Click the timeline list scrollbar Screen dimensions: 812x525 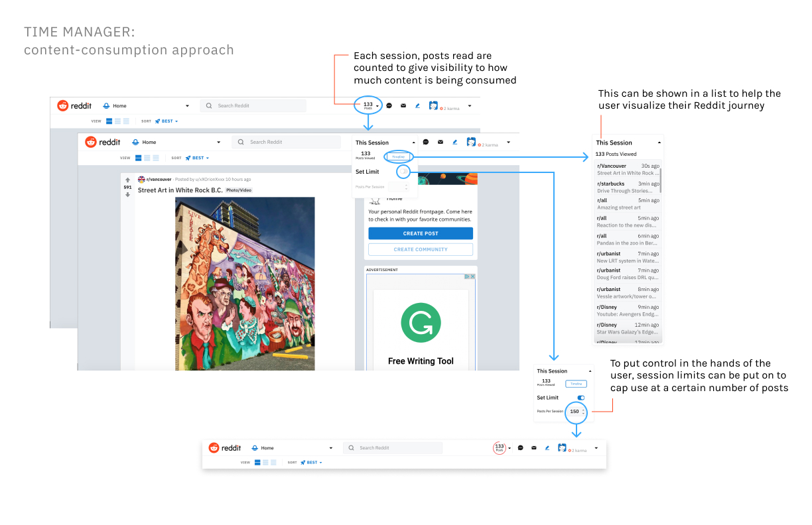[661, 179]
